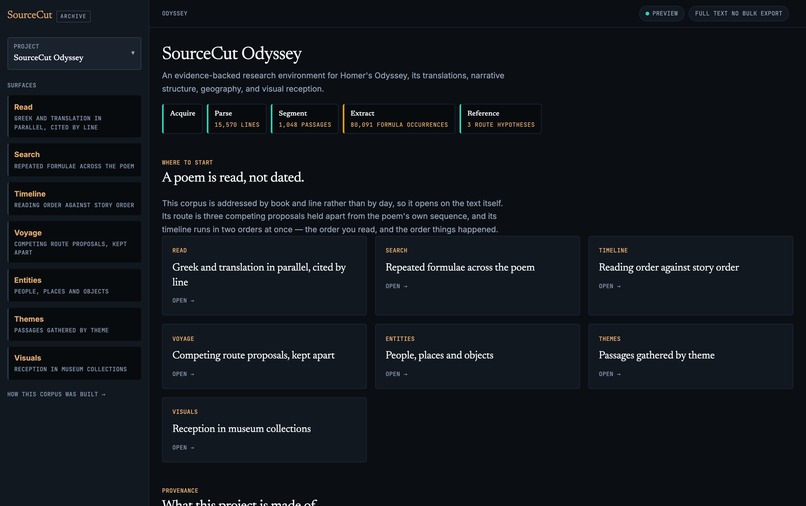Click the ARCHIVE badge beside the logo
The width and height of the screenshot is (806, 506).
click(x=73, y=16)
